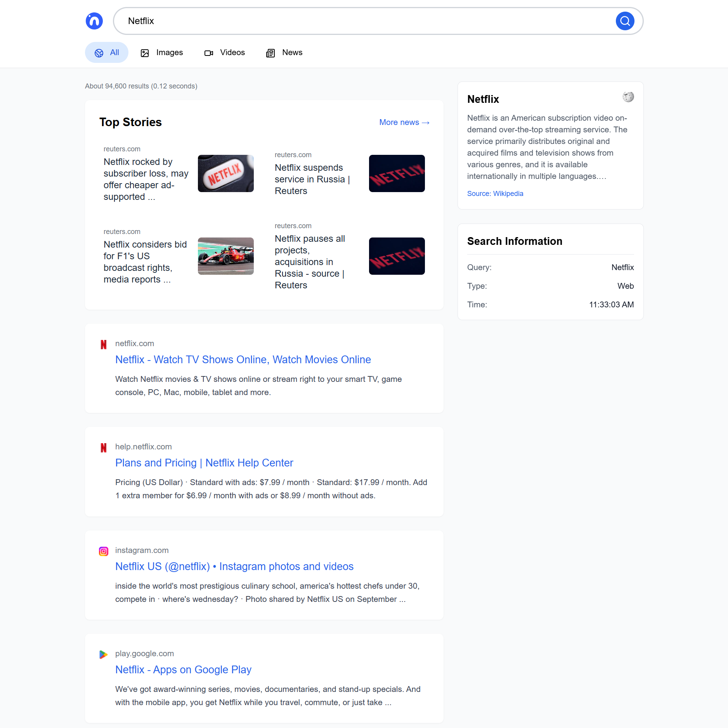Open the Source: Wikipedia link
The height and width of the screenshot is (728, 728).
click(495, 194)
